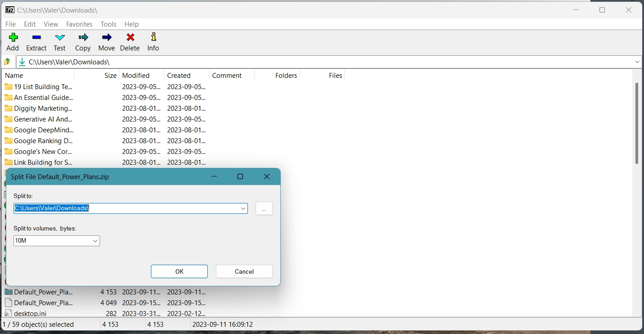The height and width of the screenshot is (334, 644).
Task: Open the Help menu
Action: coord(132,24)
